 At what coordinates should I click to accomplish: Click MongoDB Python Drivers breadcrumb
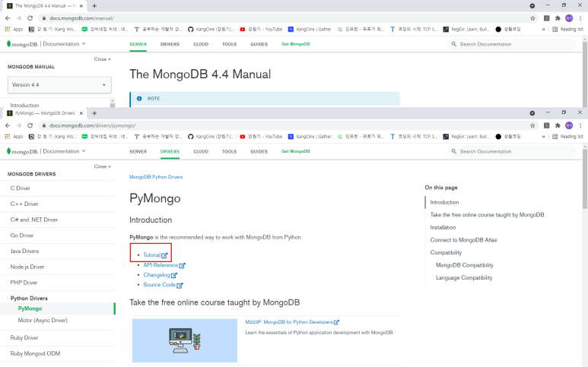[156, 177]
